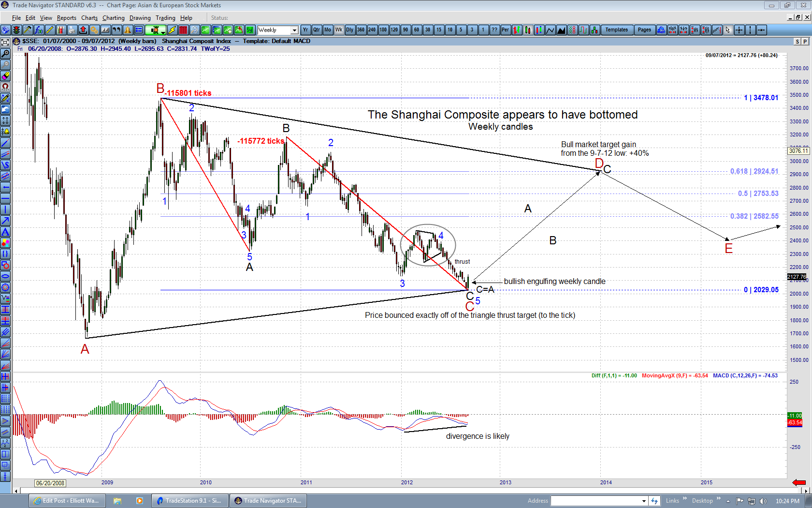The width and height of the screenshot is (812, 508).
Task: Open the View menu
Action: [46, 18]
